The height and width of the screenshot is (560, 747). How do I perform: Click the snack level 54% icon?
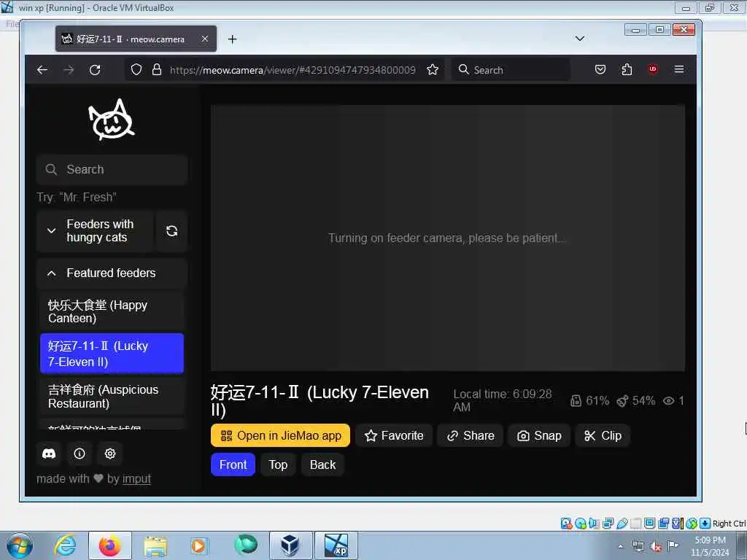622,401
